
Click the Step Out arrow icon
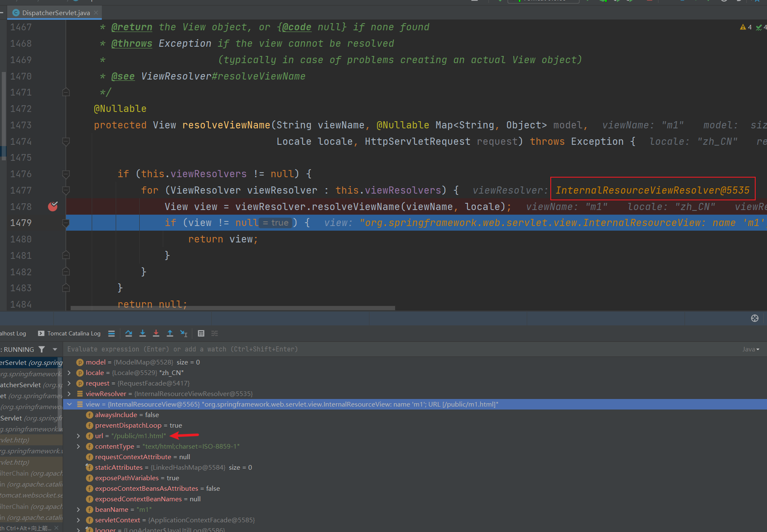tap(170, 333)
